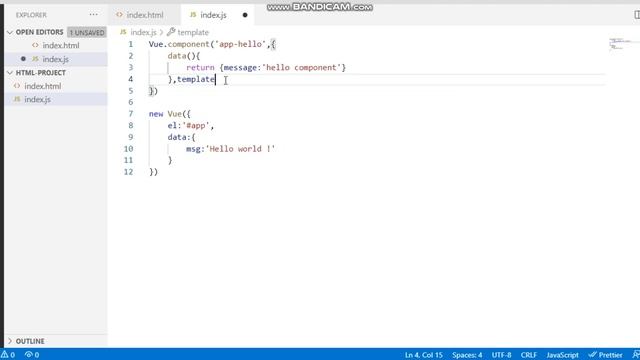Image resolution: width=640 pixels, height=360 pixels.
Task: Change end of line sequence CRLF
Action: (529, 355)
